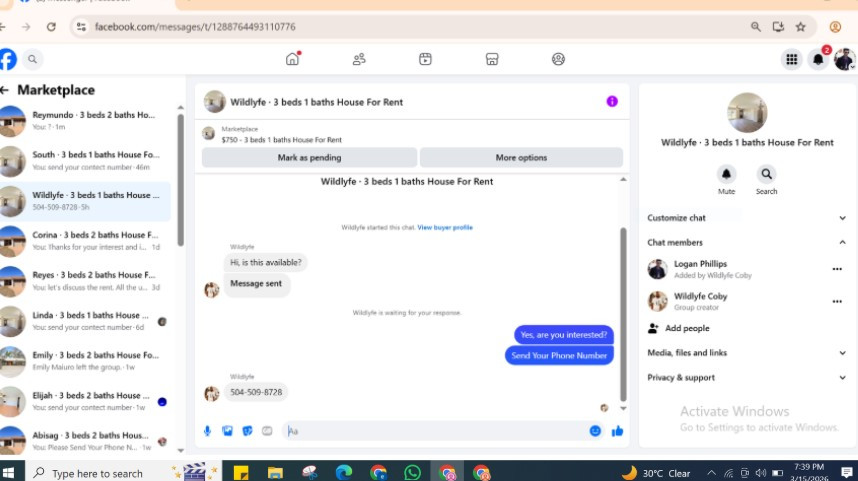
Task: Open Windows Start menu
Action: tap(8, 472)
